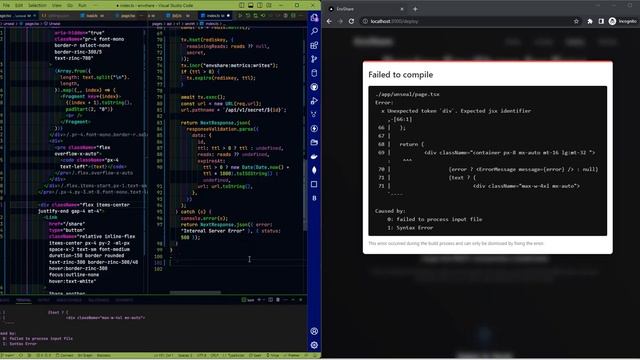Click the 'Failed to compile' heading
The image size is (640, 360).
pos(400,75)
